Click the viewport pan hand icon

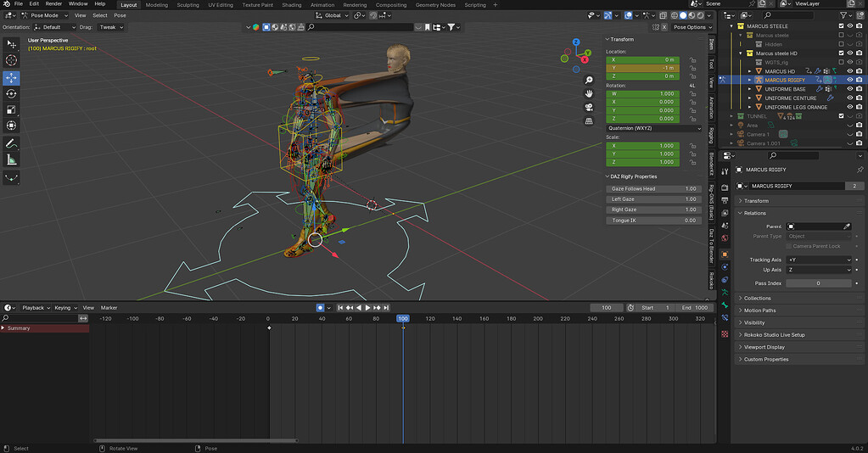coord(589,93)
